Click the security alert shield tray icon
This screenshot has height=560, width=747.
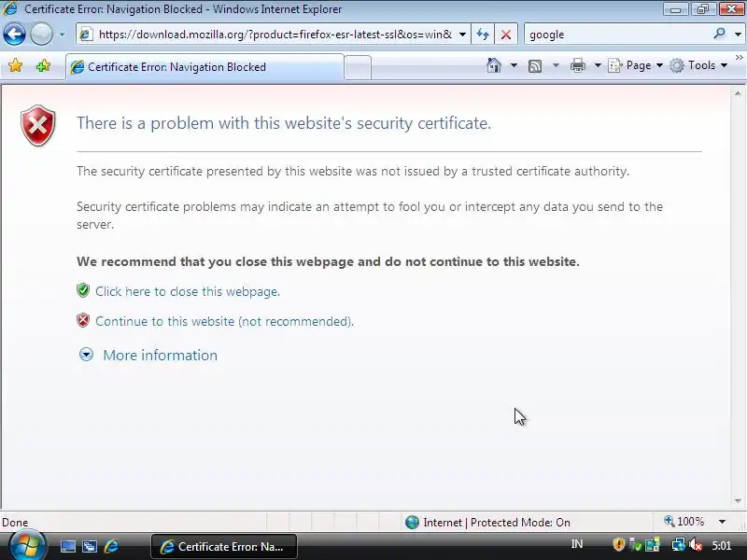[619, 544]
